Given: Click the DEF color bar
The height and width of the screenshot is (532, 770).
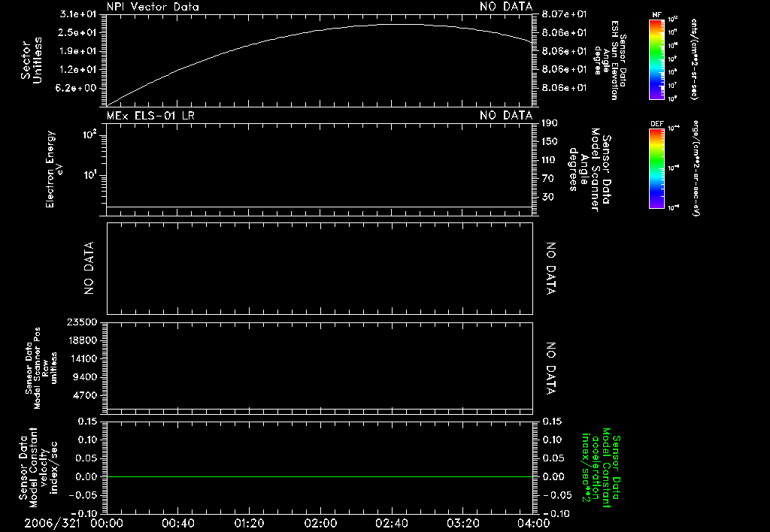Looking at the screenshot, I should click(x=656, y=168).
